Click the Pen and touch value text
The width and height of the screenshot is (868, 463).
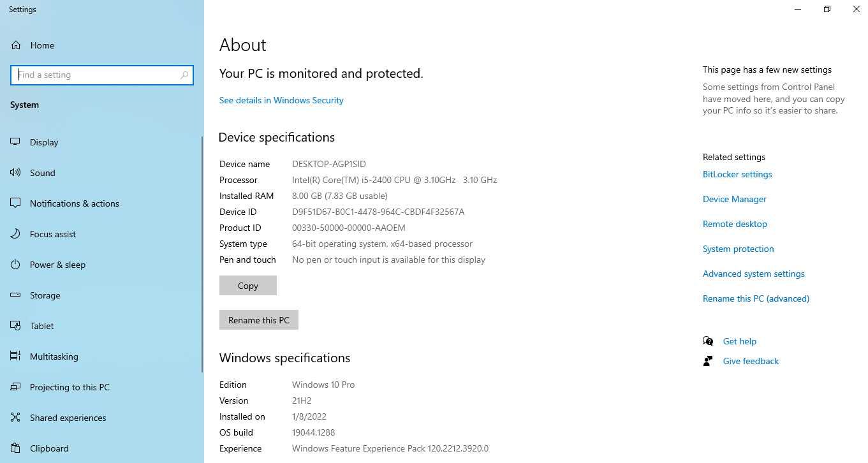tap(388, 260)
